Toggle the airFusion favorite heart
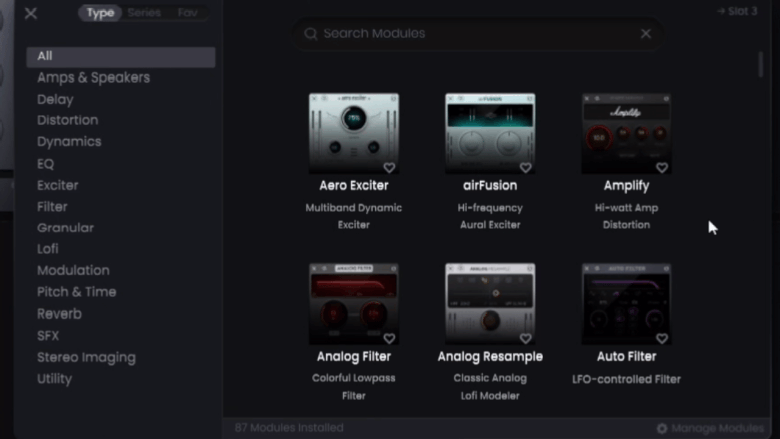 click(x=525, y=168)
